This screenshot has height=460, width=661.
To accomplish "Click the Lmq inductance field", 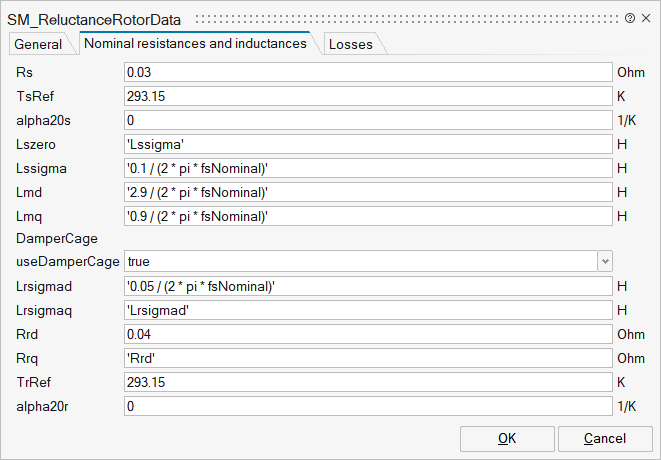I will pyautogui.click(x=367, y=216).
